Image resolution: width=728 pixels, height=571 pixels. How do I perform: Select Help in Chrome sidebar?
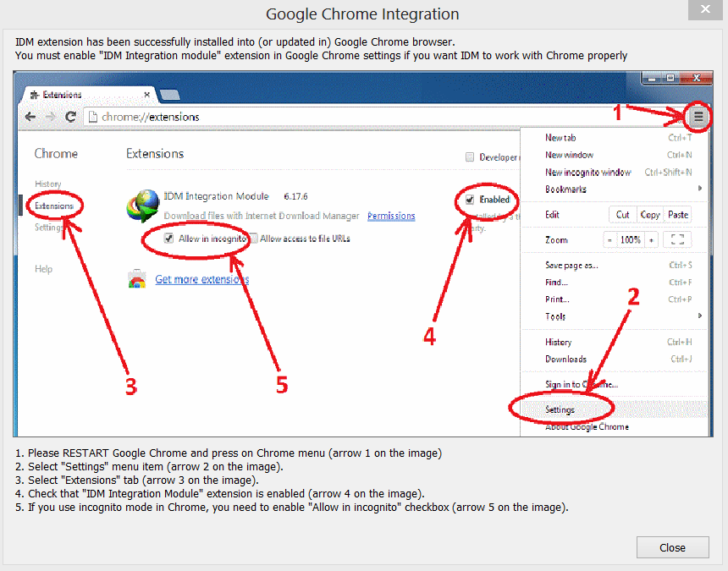pyautogui.click(x=44, y=269)
